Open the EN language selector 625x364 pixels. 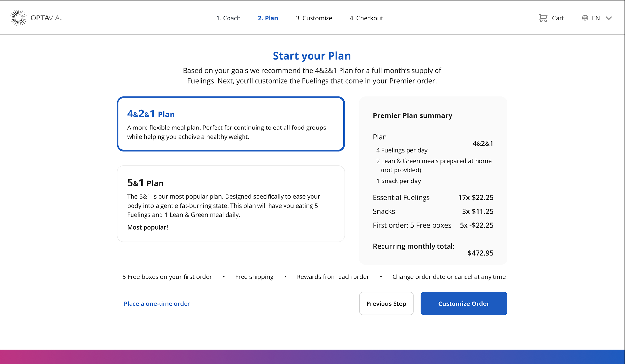596,18
